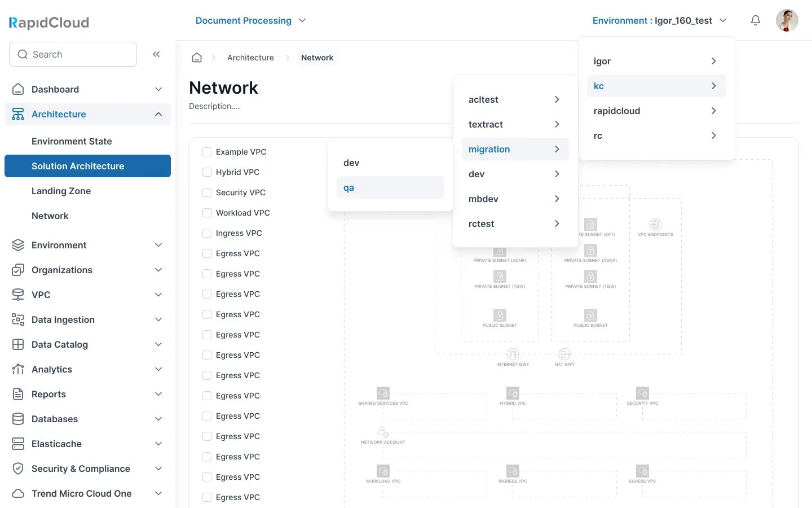Click the Security & Compliance shield icon
The height and width of the screenshot is (508, 812).
tap(18, 468)
